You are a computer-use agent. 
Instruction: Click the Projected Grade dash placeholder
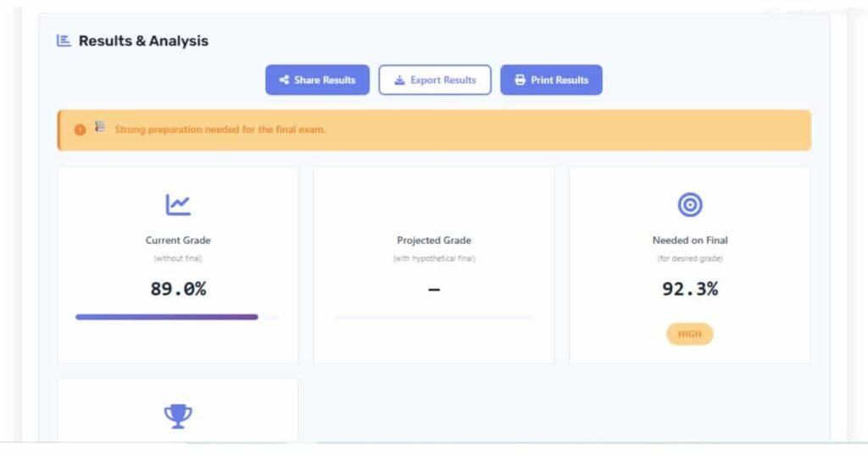pyautogui.click(x=434, y=290)
